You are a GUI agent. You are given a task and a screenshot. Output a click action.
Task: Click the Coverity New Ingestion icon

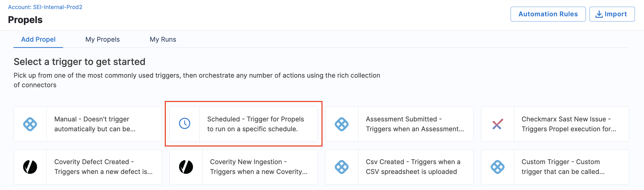coord(186,167)
